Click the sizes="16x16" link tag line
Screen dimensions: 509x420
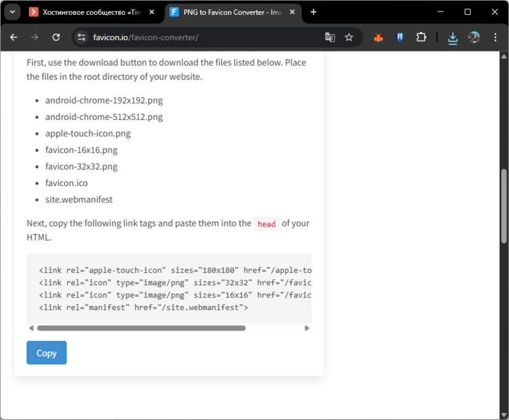click(x=176, y=295)
